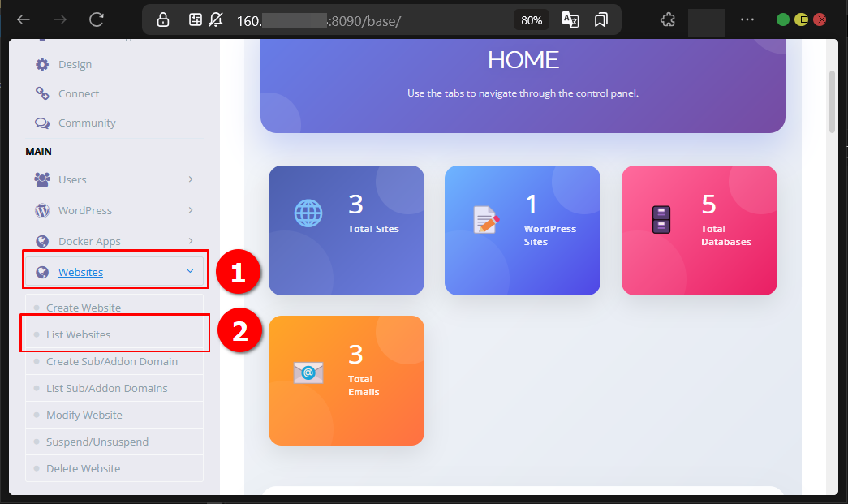848x504 pixels.
Task: Click the WordPress Sites document pencil icon
Action: coord(485,220)
